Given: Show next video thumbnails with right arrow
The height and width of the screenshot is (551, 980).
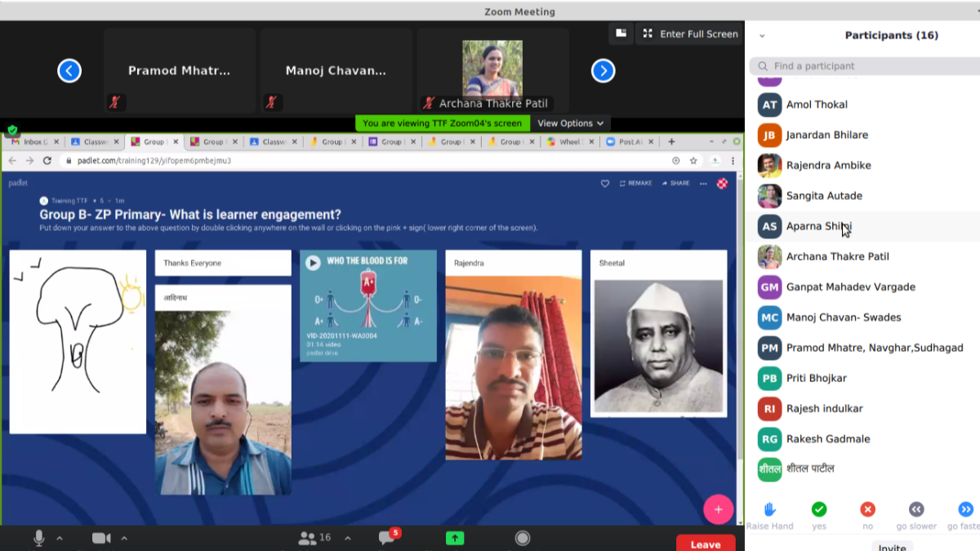Looking at the screenshot, I should click(603, 71).
